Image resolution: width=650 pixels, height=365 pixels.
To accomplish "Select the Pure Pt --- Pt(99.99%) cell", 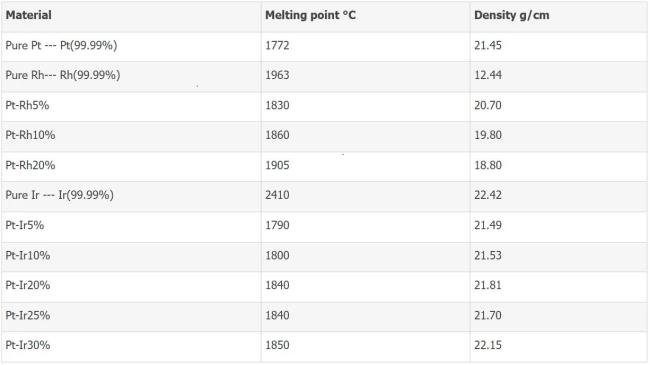I will tap(131, 46).
